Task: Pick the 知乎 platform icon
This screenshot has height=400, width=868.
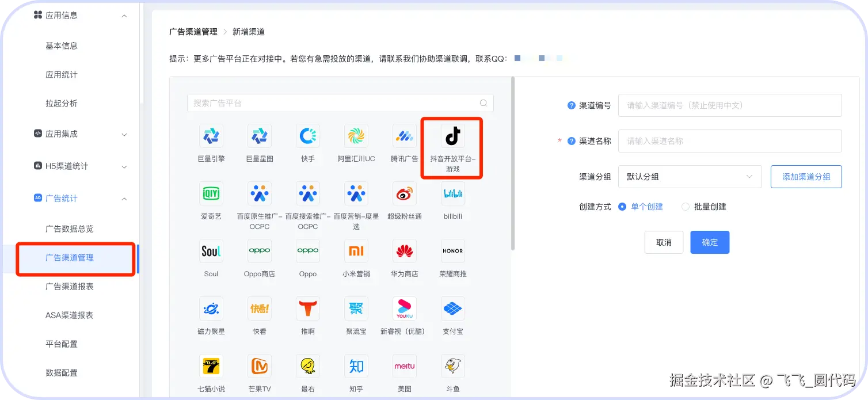Action: click(356, 366)
